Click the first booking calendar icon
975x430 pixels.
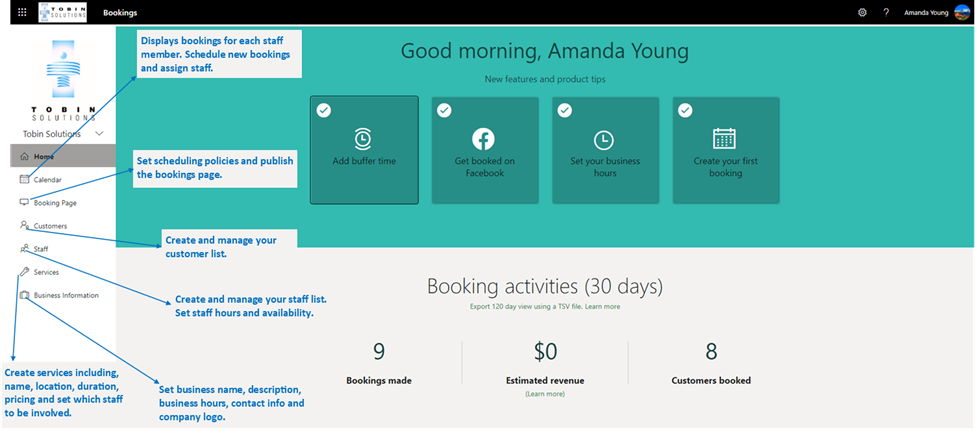pyautogui.click(x=724, y=139)
